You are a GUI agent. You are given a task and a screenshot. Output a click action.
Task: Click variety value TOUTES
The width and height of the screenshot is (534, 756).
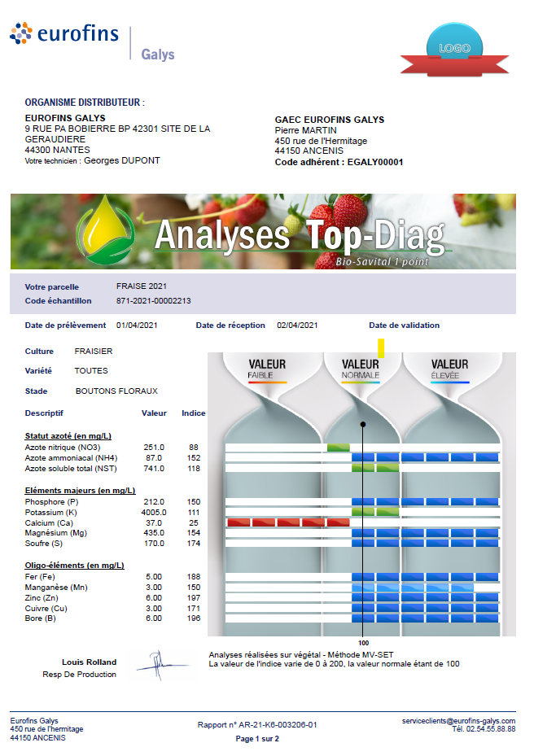[x=91, y=371]
